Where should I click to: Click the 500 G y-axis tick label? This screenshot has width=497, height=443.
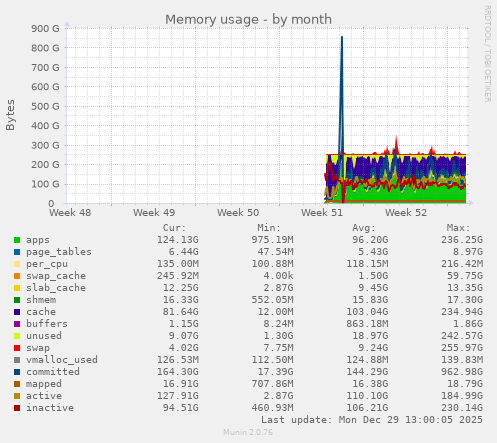pos(45,106)
